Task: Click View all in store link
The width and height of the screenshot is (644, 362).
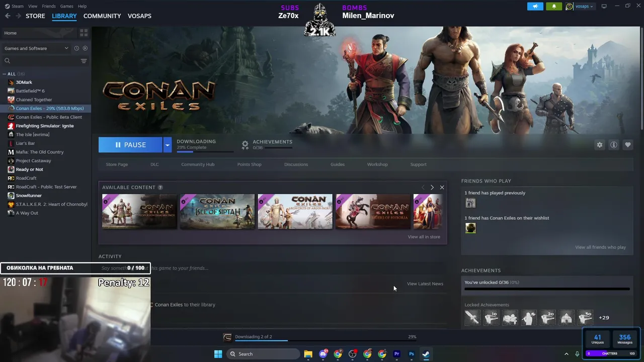Action: click(x=424, y=237)
